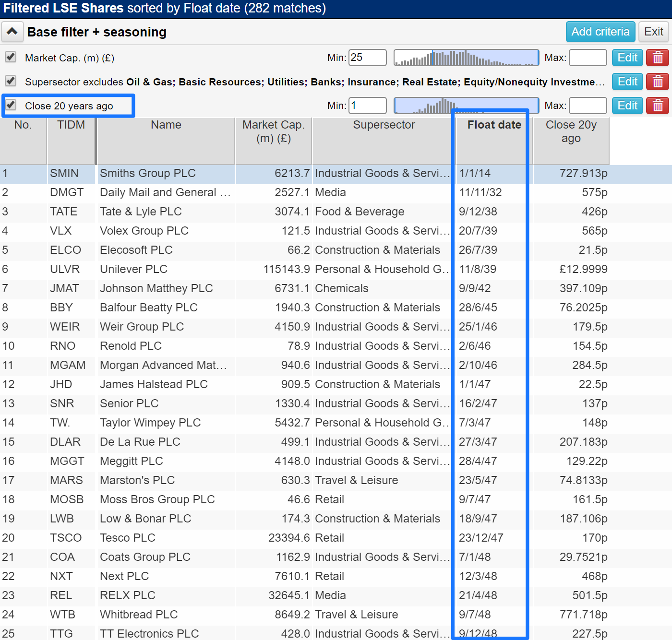Image resolution: width=672 pixels, height=640 pixels.
Task: Click the MGAM ticker cell
Action: pos(68,365)
